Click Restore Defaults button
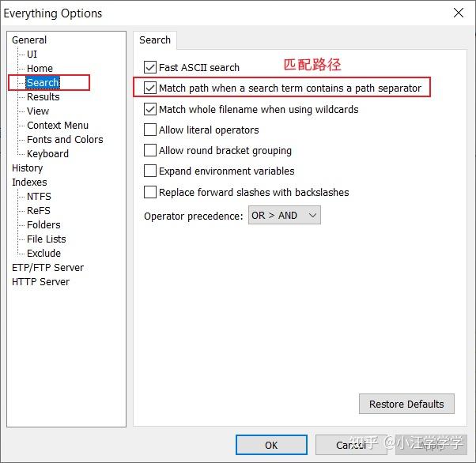 406,405
